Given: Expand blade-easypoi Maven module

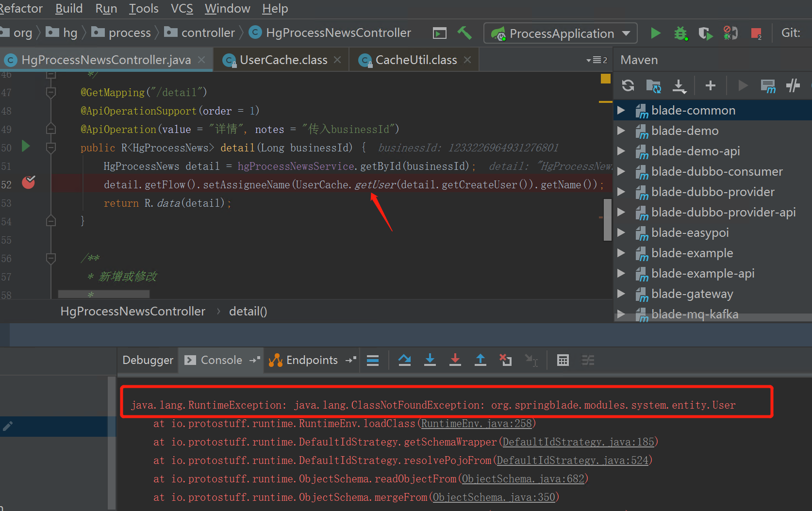Looking at the screenshot, I should point(621,232).
